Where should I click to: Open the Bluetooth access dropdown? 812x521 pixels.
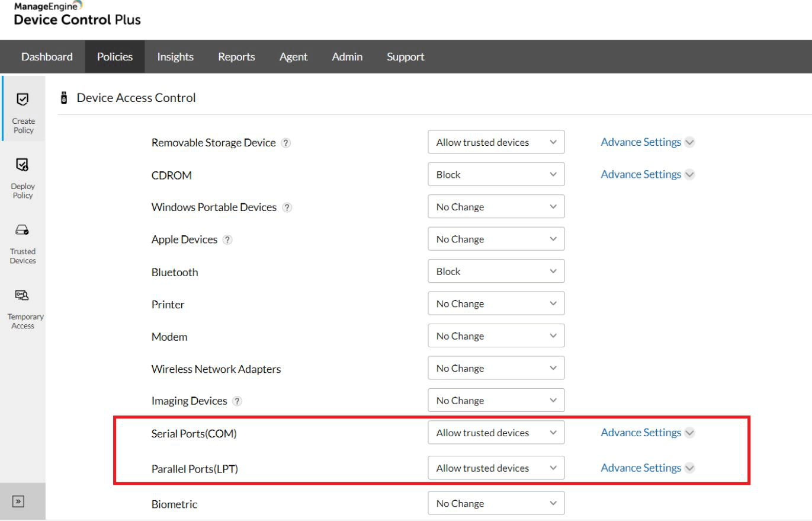[496, 271]
